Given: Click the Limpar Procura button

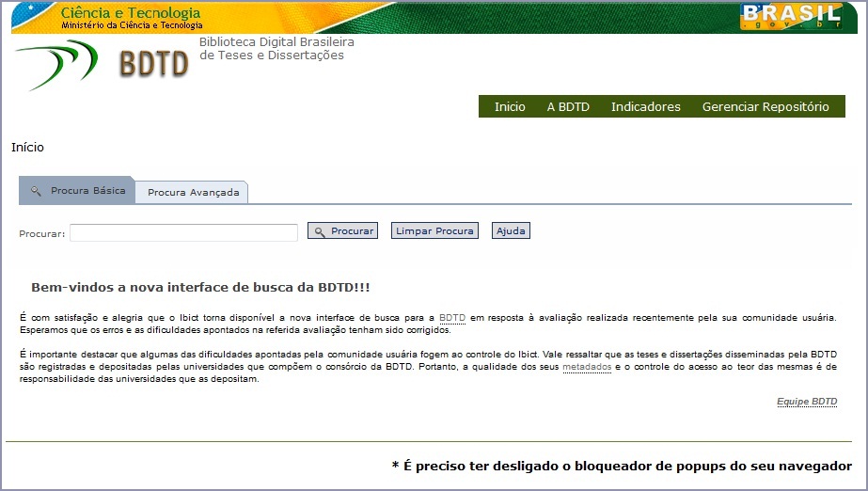Looking at the screenshot, I should [434, 230].
